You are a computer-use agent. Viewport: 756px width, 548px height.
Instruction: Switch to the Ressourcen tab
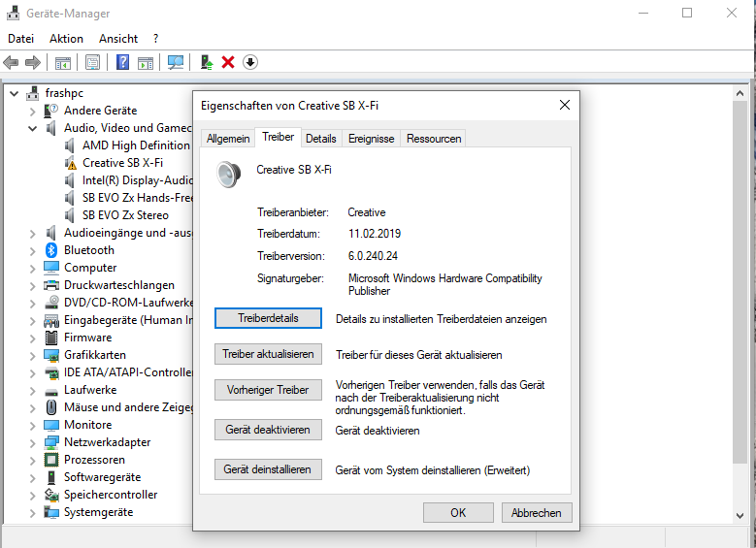pyautogui.click(x=434, y=139)
